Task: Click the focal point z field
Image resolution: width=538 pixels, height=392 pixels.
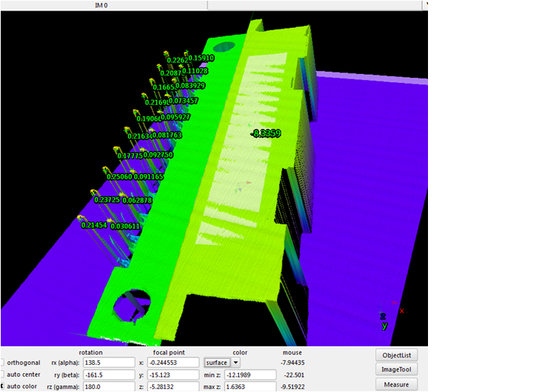Action: tap(173, 386)
